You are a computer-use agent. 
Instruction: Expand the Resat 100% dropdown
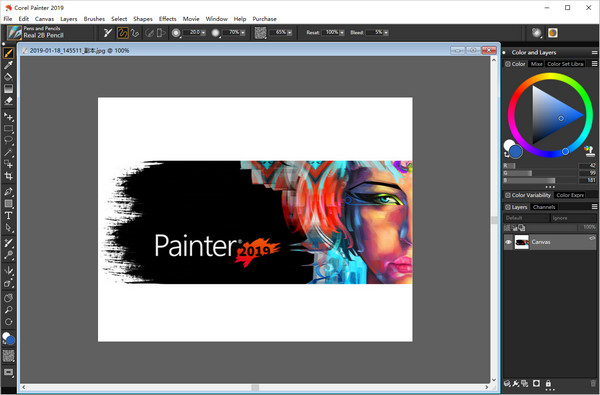pos(342,33)
